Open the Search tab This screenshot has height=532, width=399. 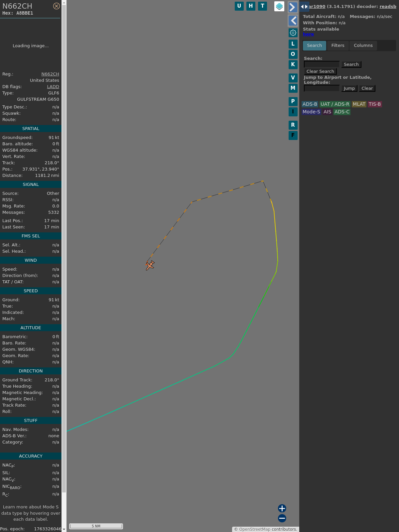coord(315,46)
